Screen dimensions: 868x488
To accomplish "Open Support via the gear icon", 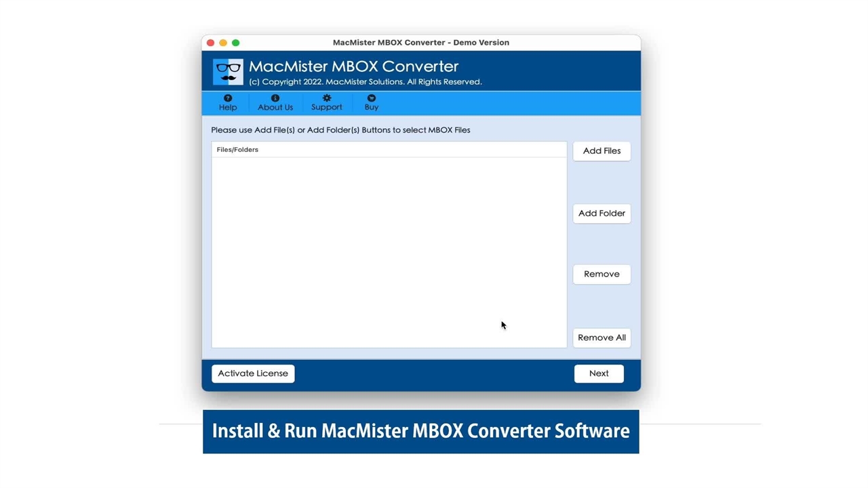I will [327, 98].
